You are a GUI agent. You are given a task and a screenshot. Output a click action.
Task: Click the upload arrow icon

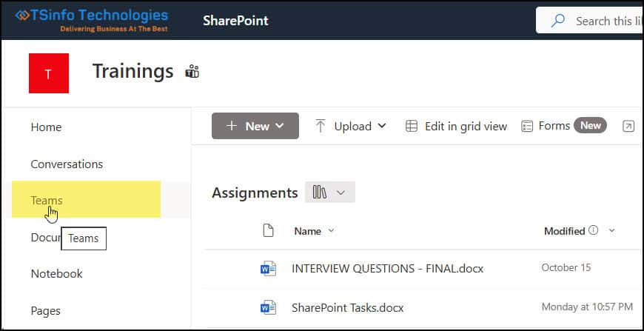pos(321,126)
